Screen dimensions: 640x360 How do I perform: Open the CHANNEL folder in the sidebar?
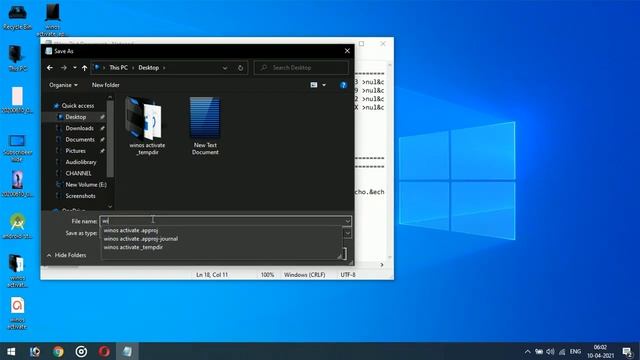[78, 173]
